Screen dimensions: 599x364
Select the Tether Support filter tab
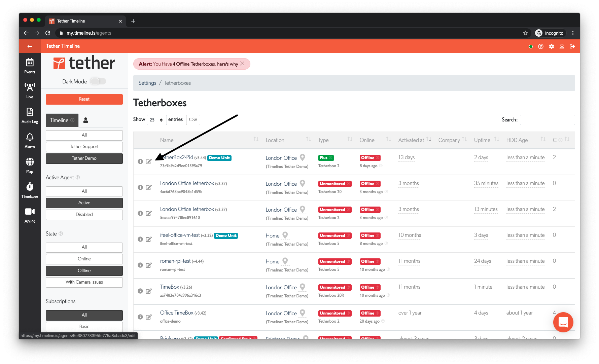coord(84,147)
